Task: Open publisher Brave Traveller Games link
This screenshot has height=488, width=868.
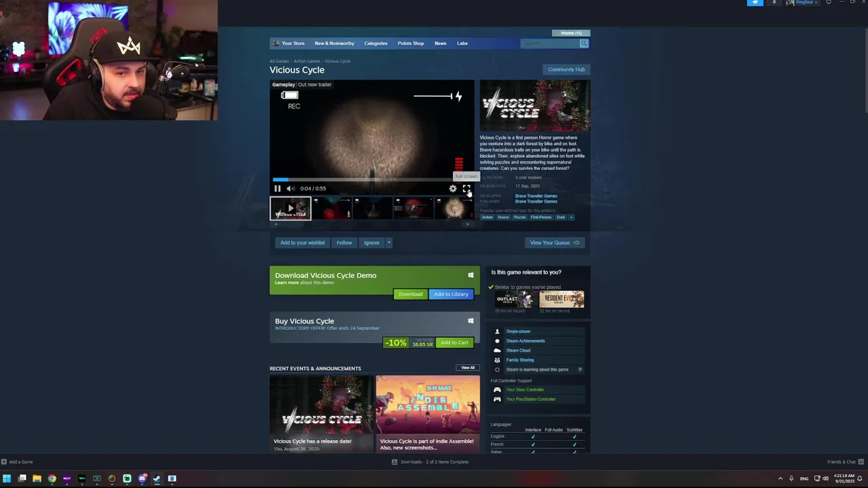Action: 536,201
